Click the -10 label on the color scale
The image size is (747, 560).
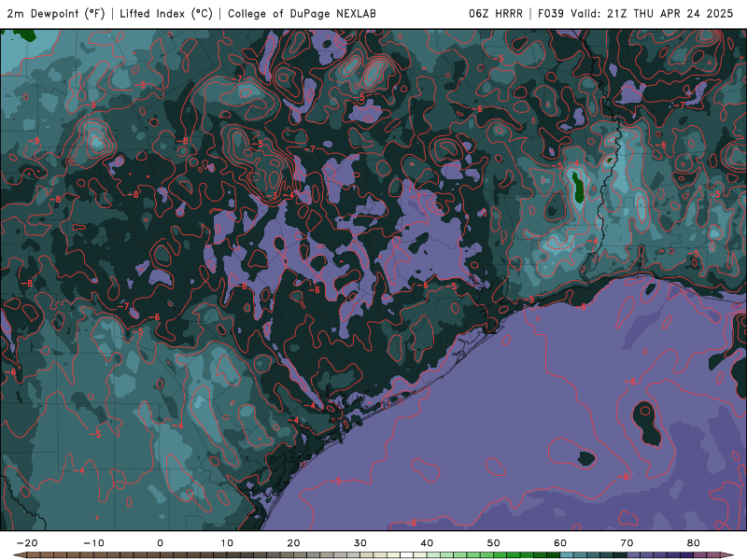point(94,543)
